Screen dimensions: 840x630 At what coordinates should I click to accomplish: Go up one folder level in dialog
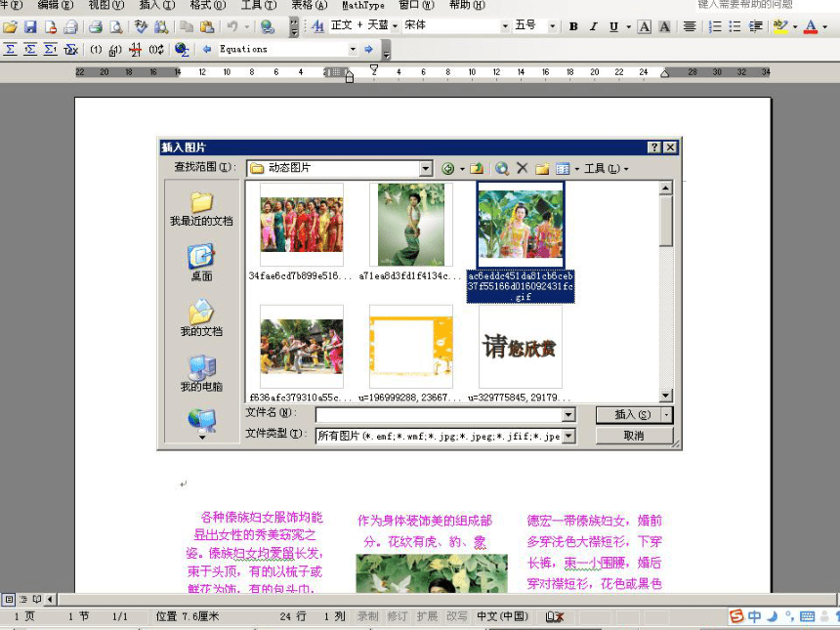pos(477,169)
